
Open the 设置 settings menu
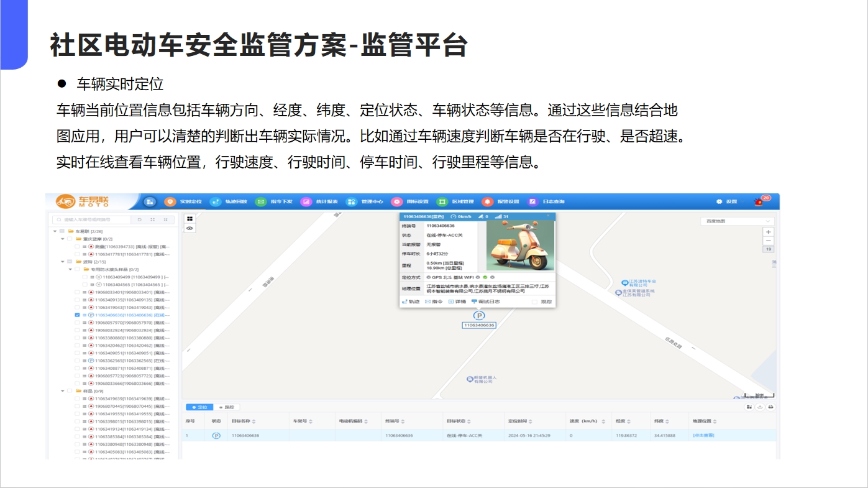pos(727,201)
